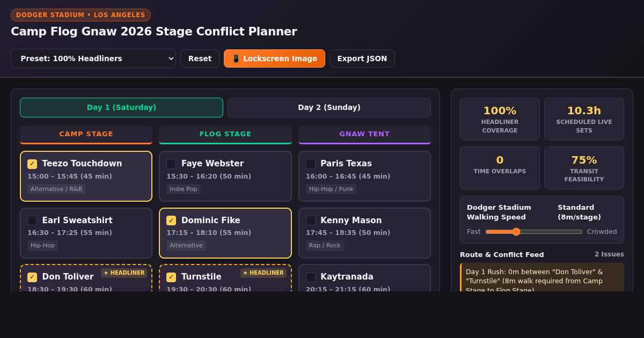The height and width of the screenshot is (338, 644).
Task: Click the Hip-Hop / Punk genre tag
Action: pyautogui.click(x=331, y=189)
